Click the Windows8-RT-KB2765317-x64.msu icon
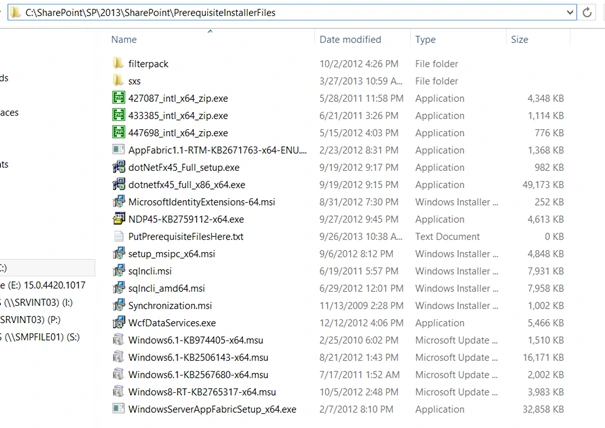605x428 pixels. (x=118, y=391)
